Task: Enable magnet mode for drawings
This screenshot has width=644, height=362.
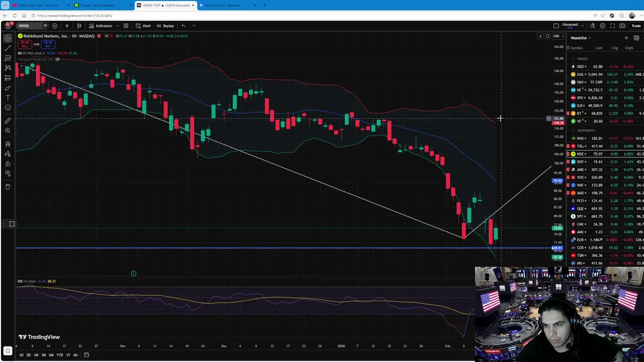Action: 8,144
